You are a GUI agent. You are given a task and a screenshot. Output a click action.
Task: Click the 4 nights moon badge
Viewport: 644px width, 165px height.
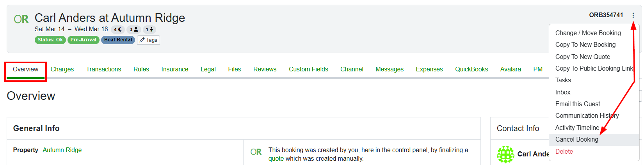pyautogui.click(x=118, y=30)
